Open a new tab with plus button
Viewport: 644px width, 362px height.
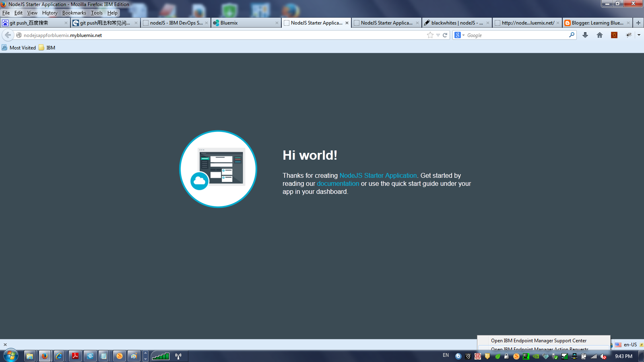(x=638, y=23)
